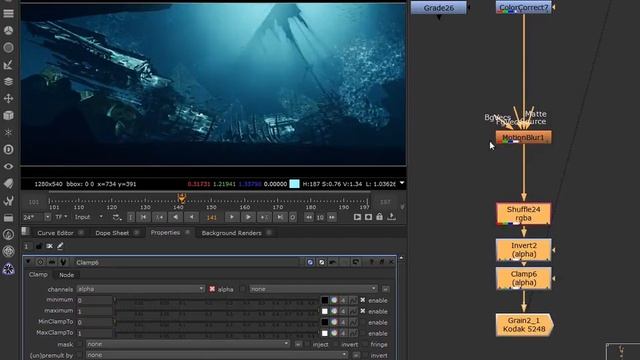Expand the viewer info bar arrow
Screen dimensions: 640x360
402,183
